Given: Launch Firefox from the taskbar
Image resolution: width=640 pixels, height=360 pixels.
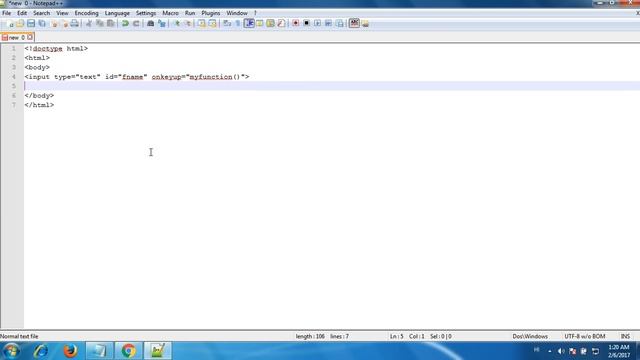Looking at the screenshot, I should click(70, 351).
